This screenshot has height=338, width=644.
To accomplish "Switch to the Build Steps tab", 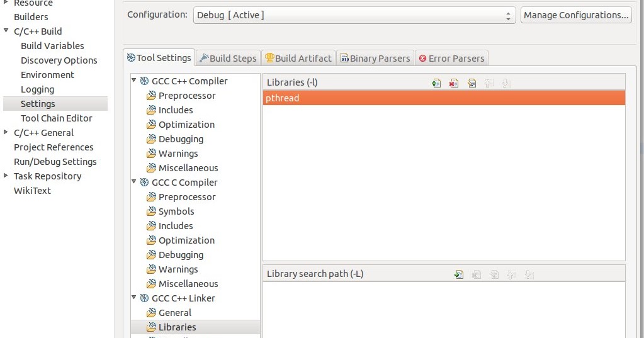I will coord(229,59).
